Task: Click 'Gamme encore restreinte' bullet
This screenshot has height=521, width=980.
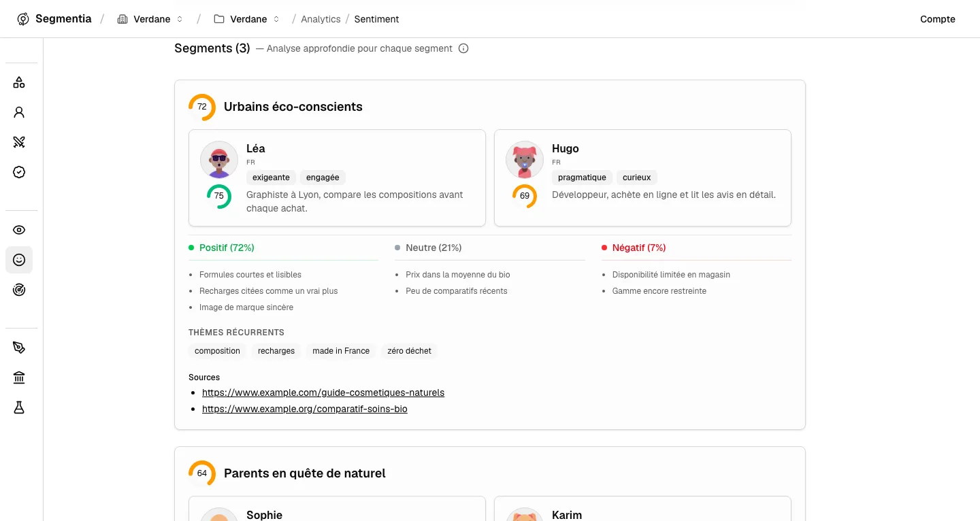Action: point(659,291)
